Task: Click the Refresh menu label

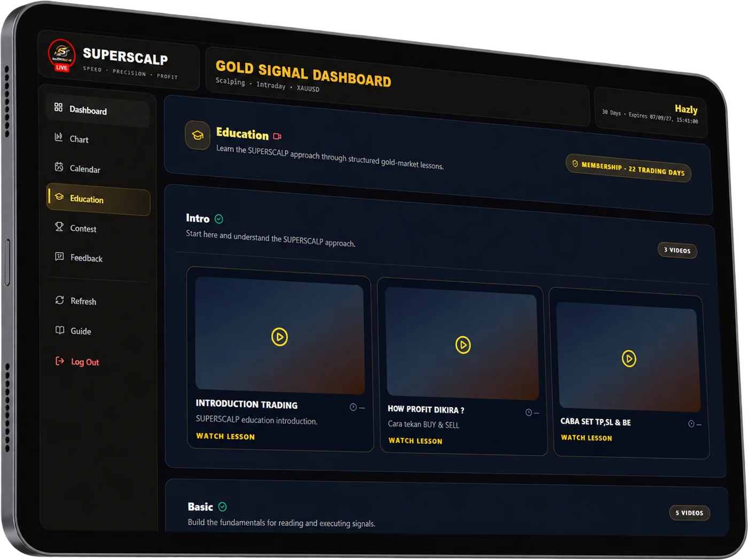Action: [83, 301]
